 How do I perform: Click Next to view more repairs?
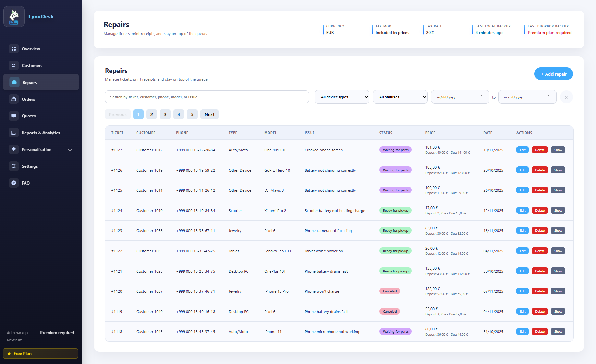point(209,114)
